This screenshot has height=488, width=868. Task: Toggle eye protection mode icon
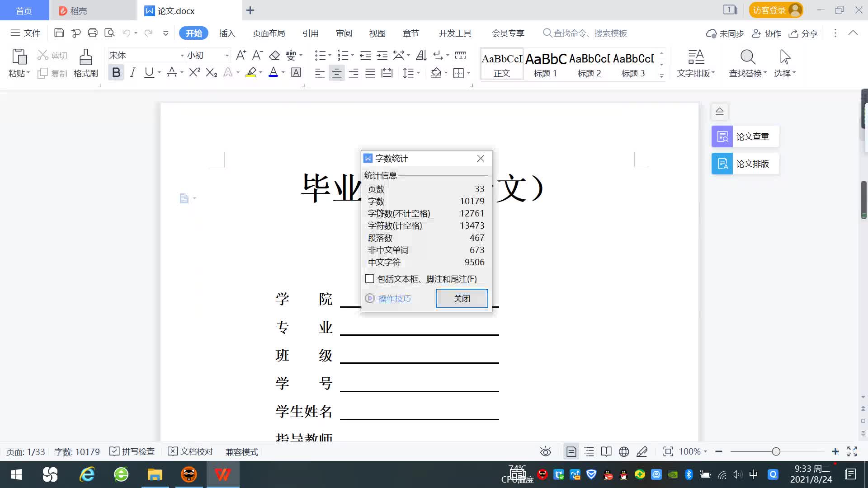[545, 451]
